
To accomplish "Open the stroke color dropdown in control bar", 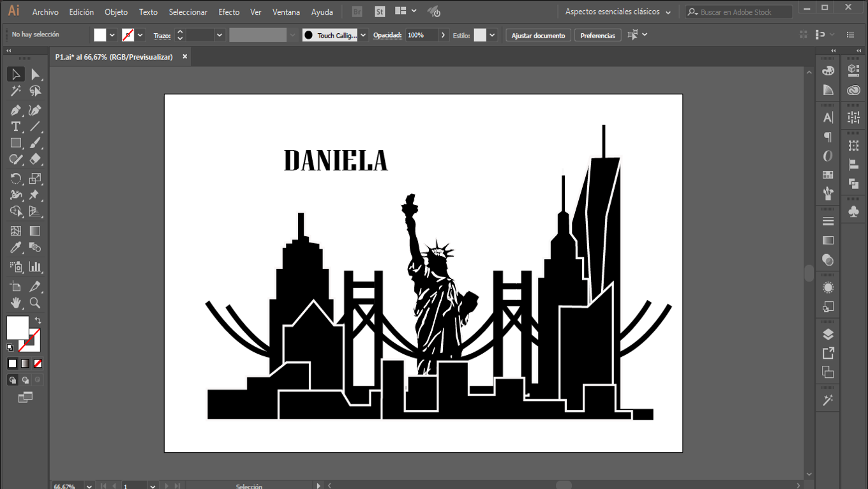I will pyautogui.click(x=140, y=35).
